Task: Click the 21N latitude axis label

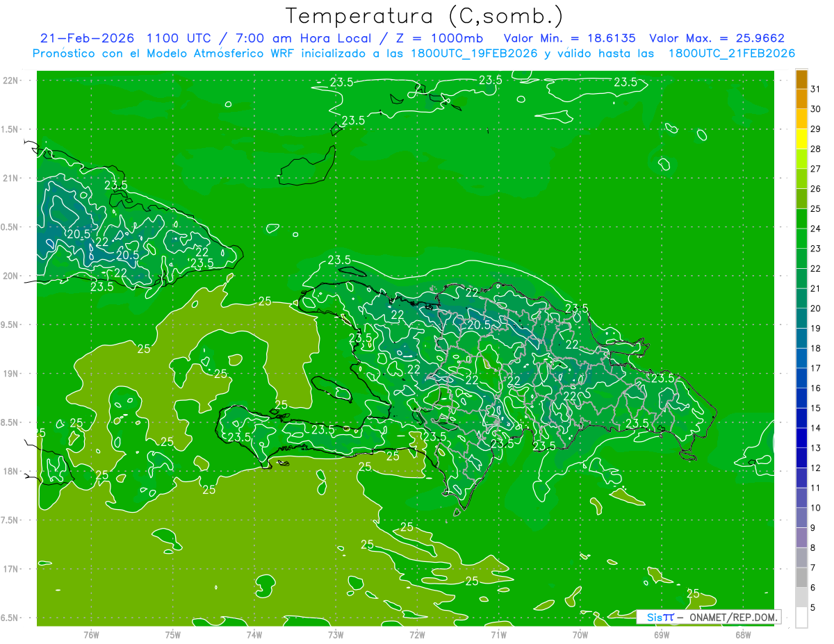Action: tap(12, 178)
